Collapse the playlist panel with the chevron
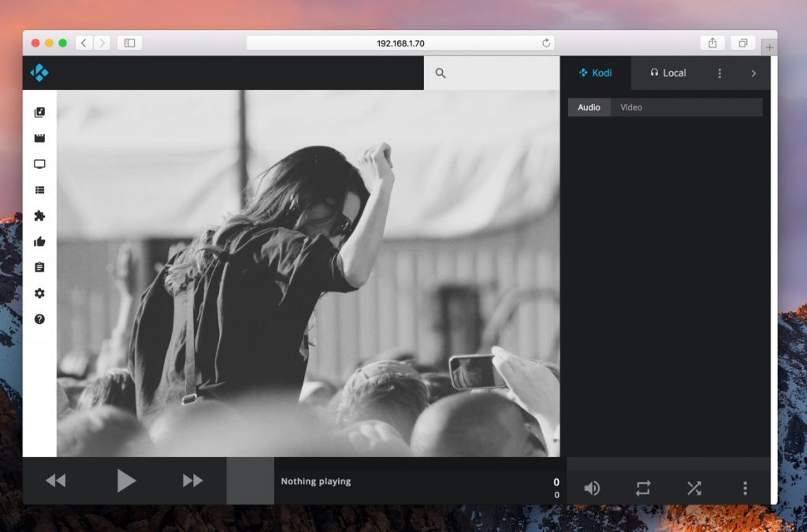Viewport: 807px width, 532px height. (753, 73)
